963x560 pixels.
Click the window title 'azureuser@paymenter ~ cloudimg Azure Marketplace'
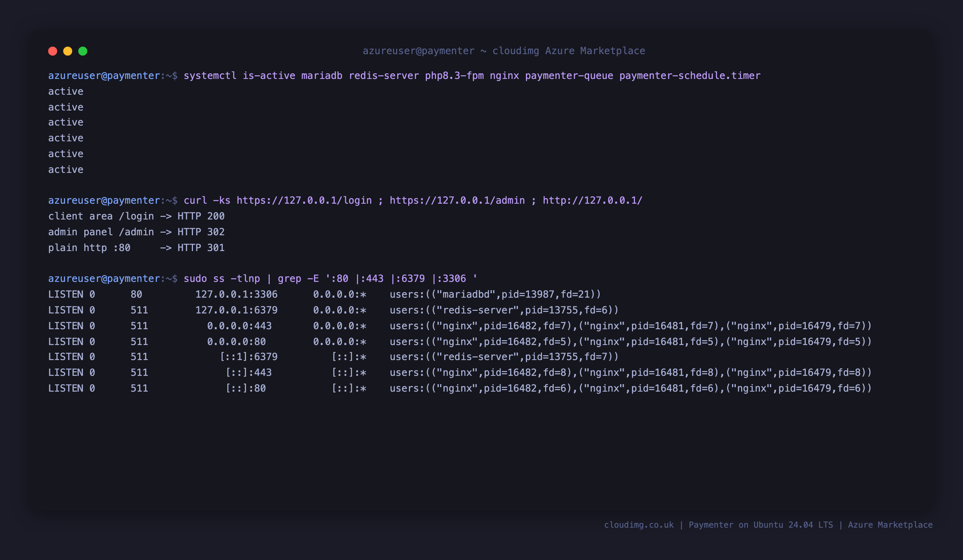click(504, 51)
